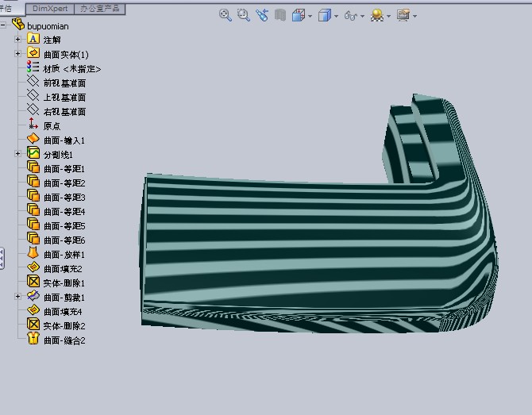The height and width of the screenshot is (415, 532).
Task: Click the panel collapse handle on left edge
Action: [2, 259]
